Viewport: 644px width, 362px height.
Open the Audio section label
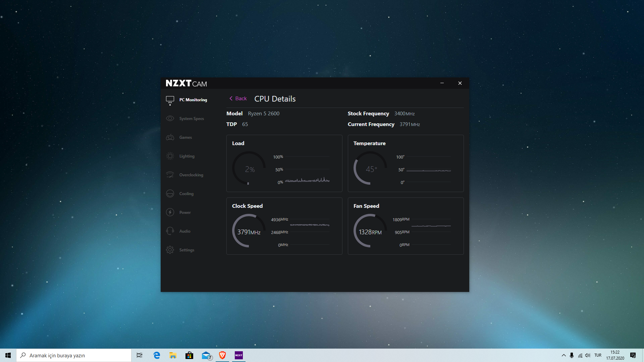coord(185,231)
